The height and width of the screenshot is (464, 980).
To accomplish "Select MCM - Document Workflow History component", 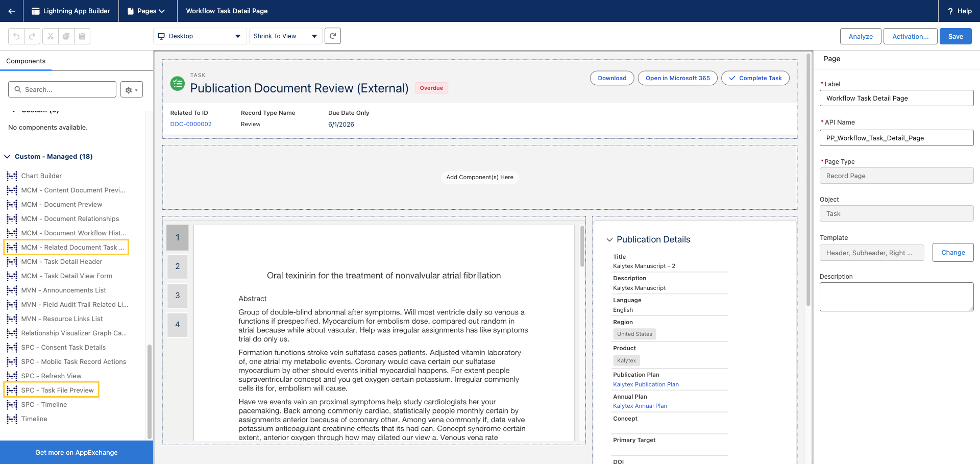I will click(66, 233).
